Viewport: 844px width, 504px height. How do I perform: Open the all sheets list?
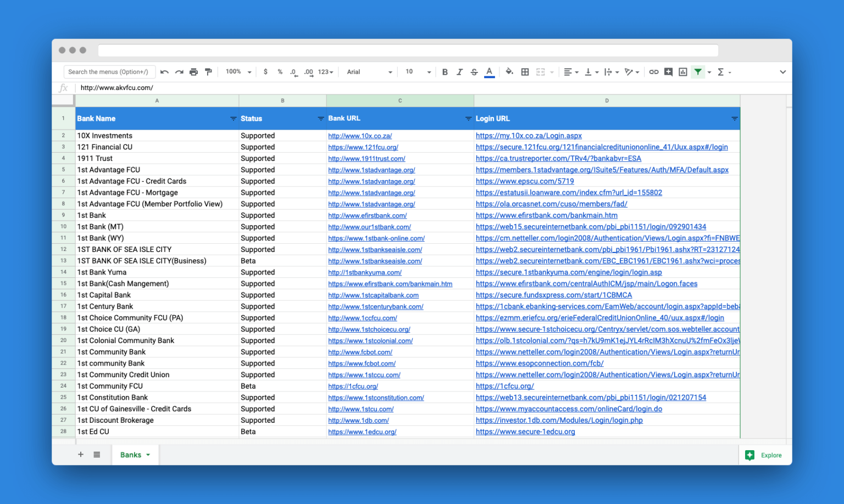click(x=97, y=455)
